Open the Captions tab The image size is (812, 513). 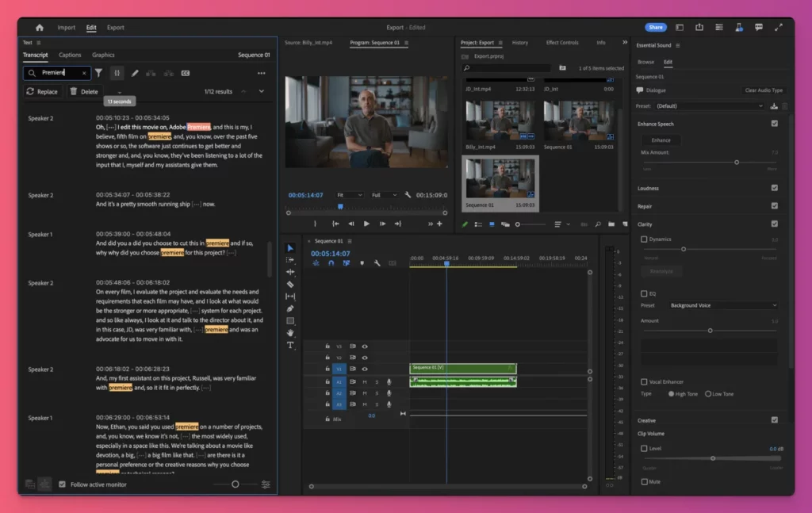(70, 55)
